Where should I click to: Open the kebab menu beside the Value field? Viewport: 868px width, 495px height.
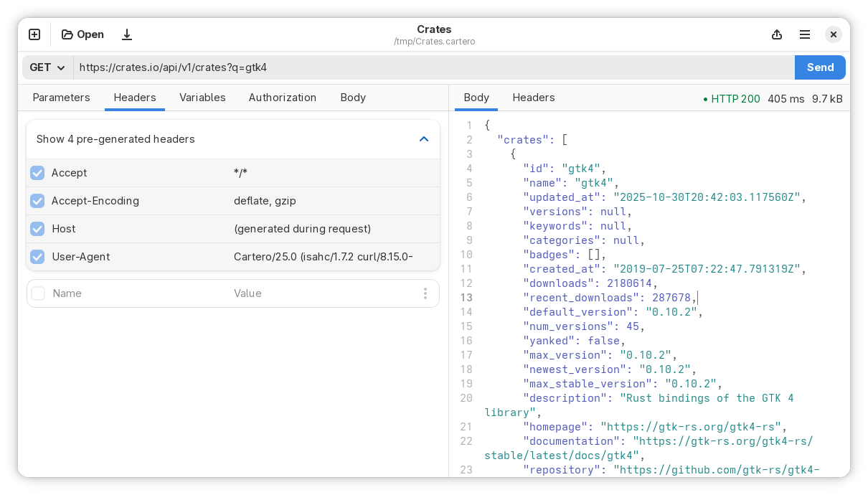[x=425, y=293]
